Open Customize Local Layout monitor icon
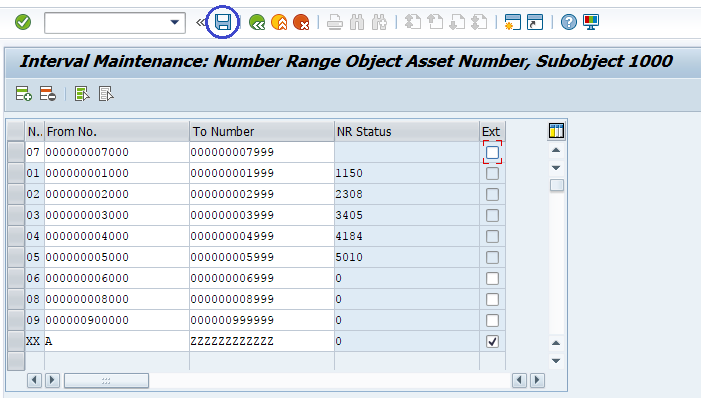Screen dimensions: 701x398 (591, 22)
